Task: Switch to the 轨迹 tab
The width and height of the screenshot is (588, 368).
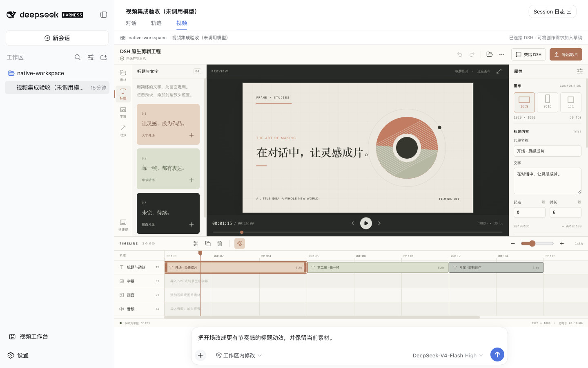Action: point(156,23)
